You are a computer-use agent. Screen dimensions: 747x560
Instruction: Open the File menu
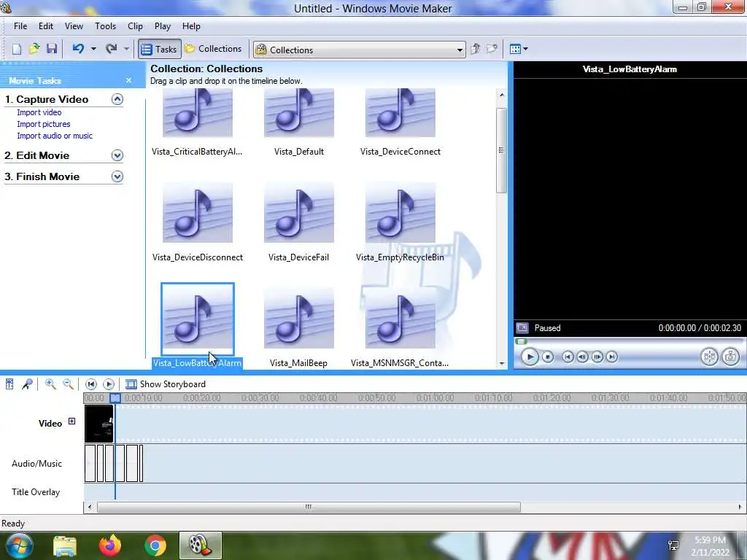coord(20,26)
